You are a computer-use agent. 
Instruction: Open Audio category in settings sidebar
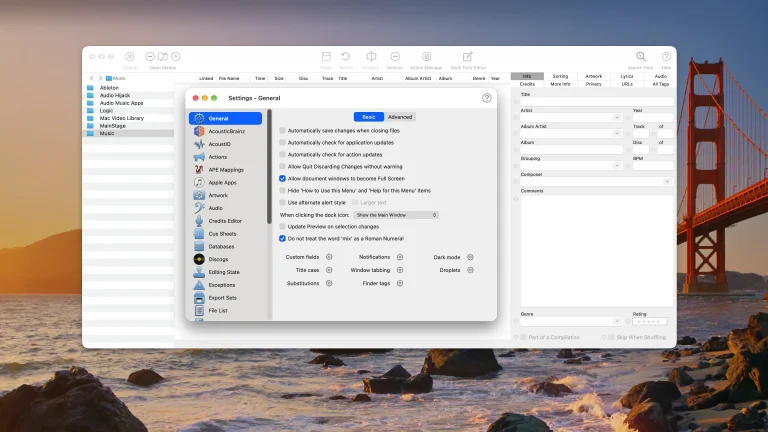pyautogui.click(x=225, y=208)
